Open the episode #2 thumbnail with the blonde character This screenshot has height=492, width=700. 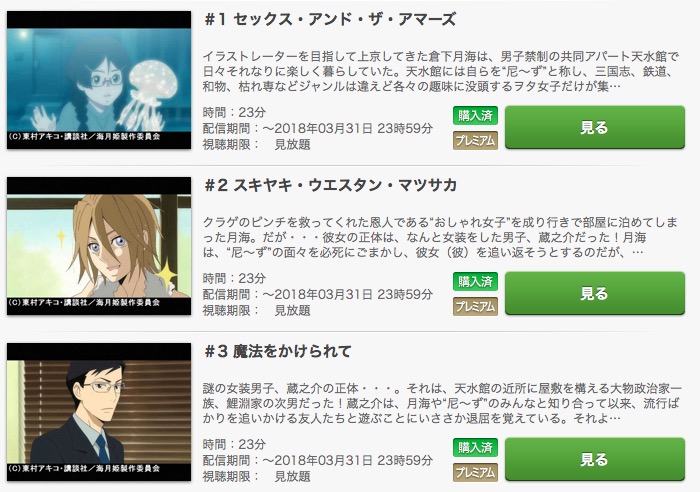[x=99, y=246]
